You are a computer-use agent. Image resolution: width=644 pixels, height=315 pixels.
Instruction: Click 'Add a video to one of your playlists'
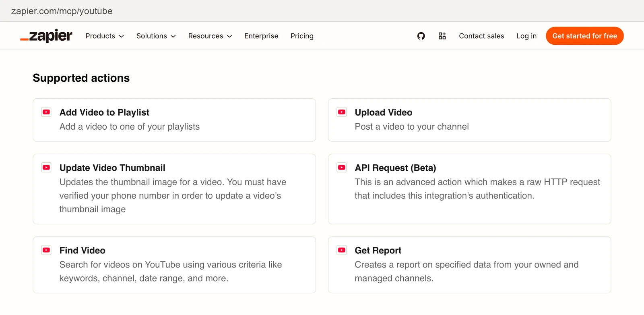[x=130, y=126]
